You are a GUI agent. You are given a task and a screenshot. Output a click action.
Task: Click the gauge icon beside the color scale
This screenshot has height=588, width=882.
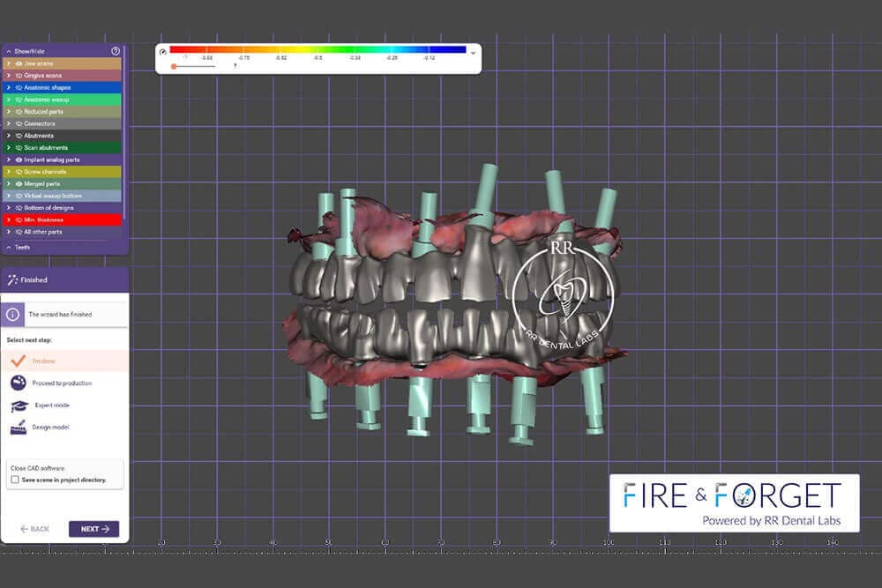pyautogui.click(x=162, y=52)
